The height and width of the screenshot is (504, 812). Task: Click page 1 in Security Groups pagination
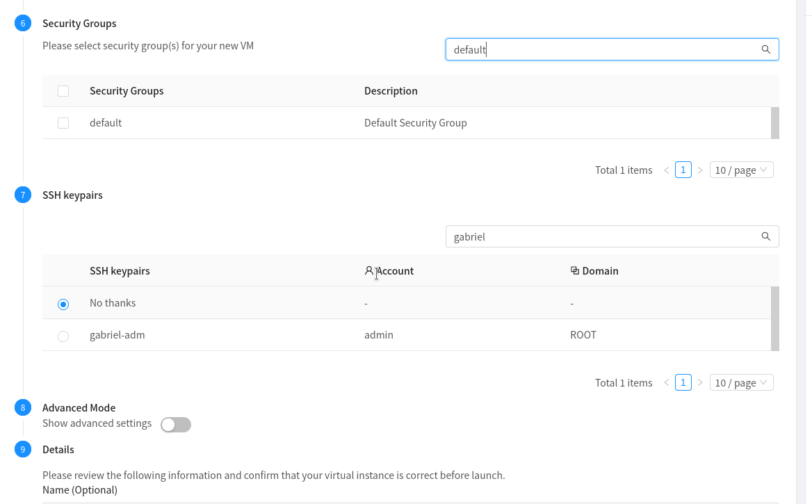click(683, 170)
